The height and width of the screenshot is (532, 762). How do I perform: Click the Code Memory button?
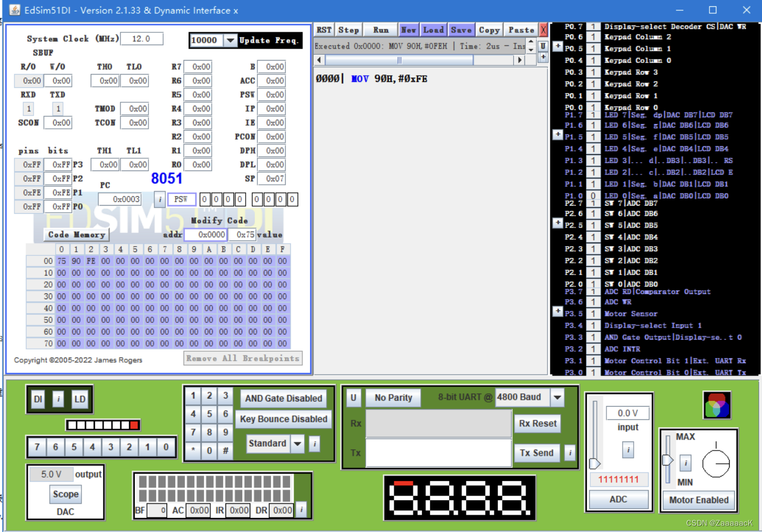pyautogui.click(x=76, y=235)
